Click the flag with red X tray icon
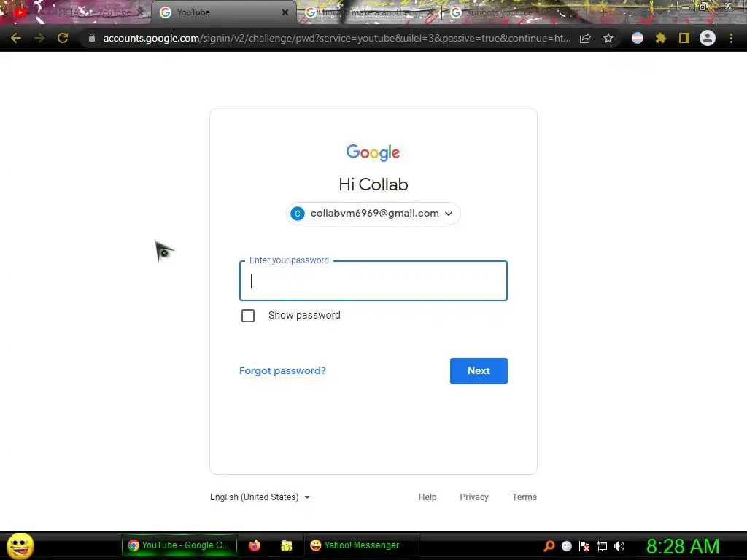 point(584,546)
